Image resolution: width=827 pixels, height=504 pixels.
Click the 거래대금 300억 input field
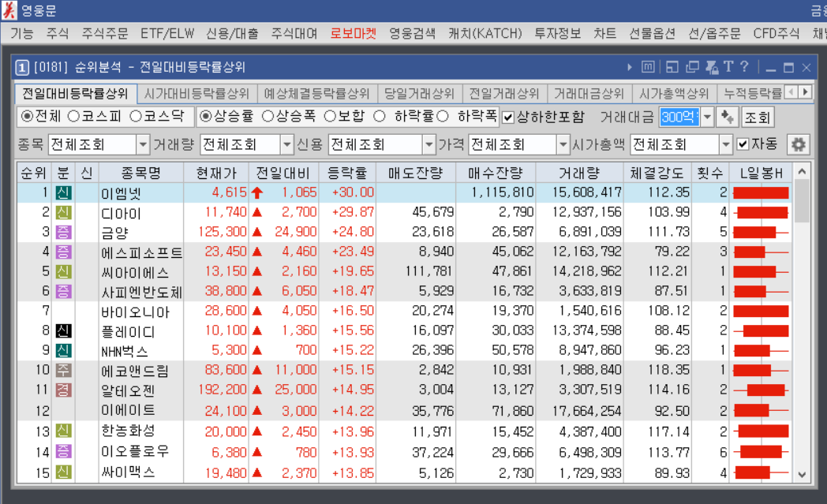pos(679,117)
